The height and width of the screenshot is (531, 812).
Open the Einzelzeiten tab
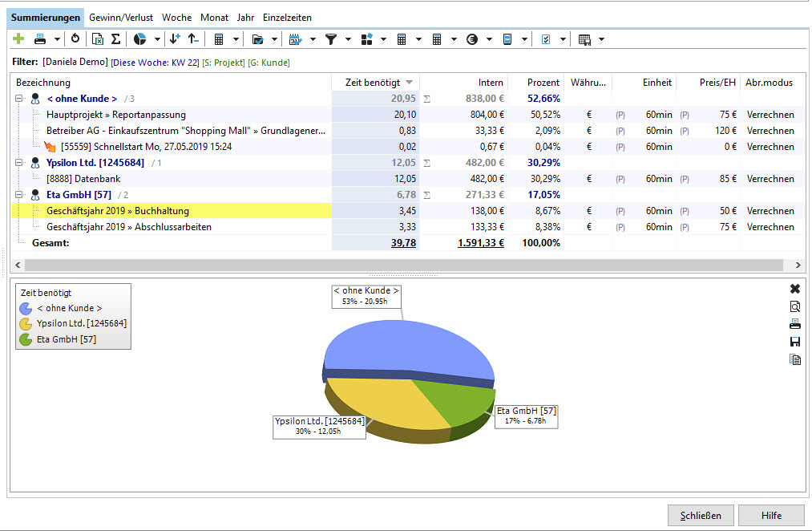point(287,18)
